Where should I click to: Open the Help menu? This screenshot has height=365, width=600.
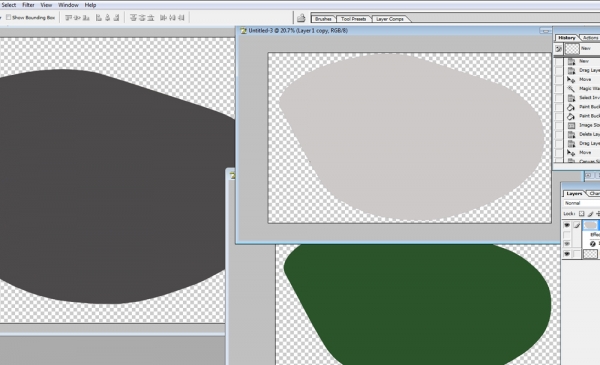click(90, 5)
